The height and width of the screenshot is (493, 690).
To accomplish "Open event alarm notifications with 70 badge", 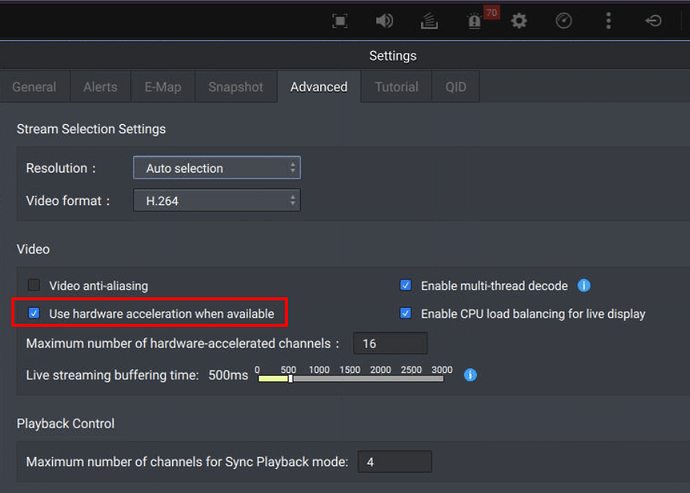I will point(476,20).
